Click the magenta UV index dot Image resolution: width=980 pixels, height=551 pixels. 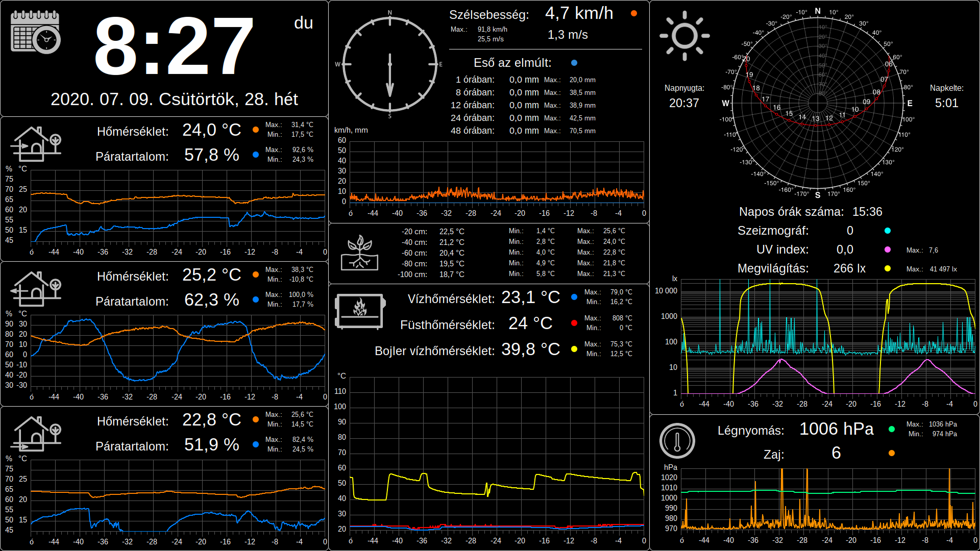[888, 249]
